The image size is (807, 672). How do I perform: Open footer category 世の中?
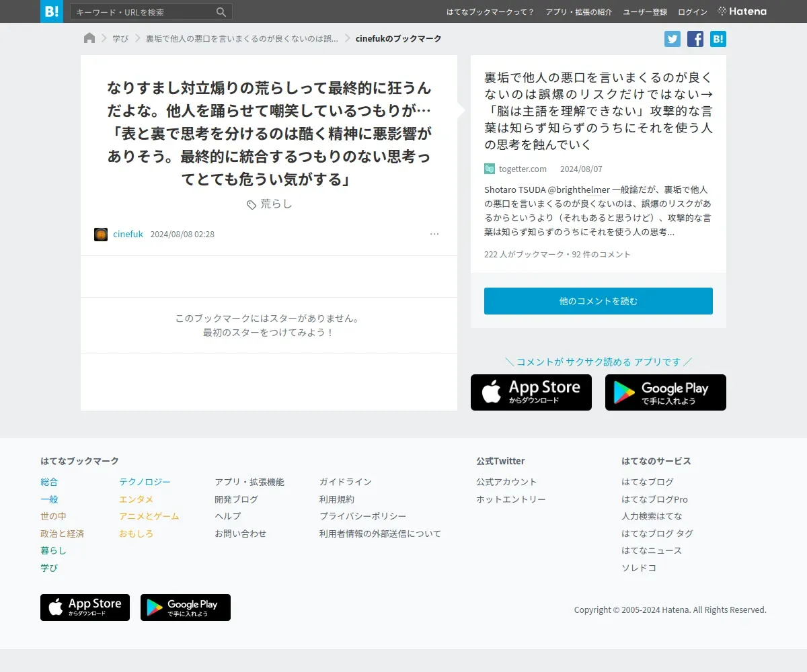point(54,516)
